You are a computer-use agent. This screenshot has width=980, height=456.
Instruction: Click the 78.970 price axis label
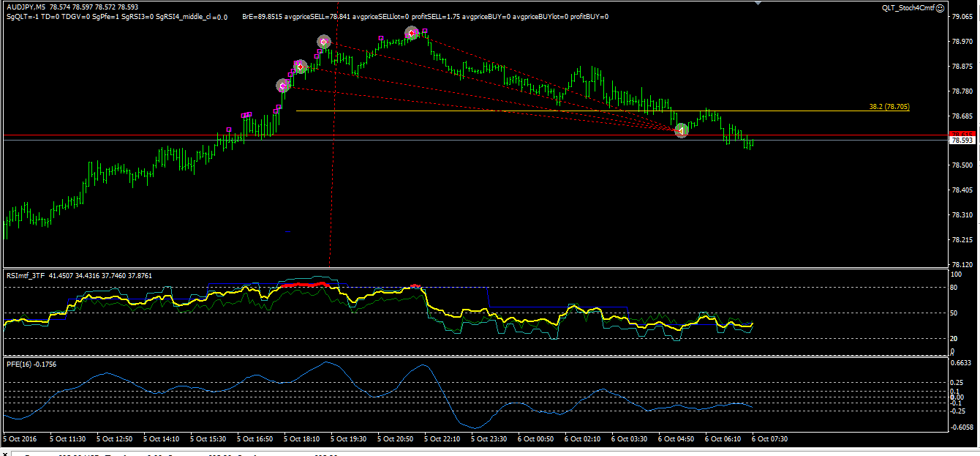click(962, 42)
